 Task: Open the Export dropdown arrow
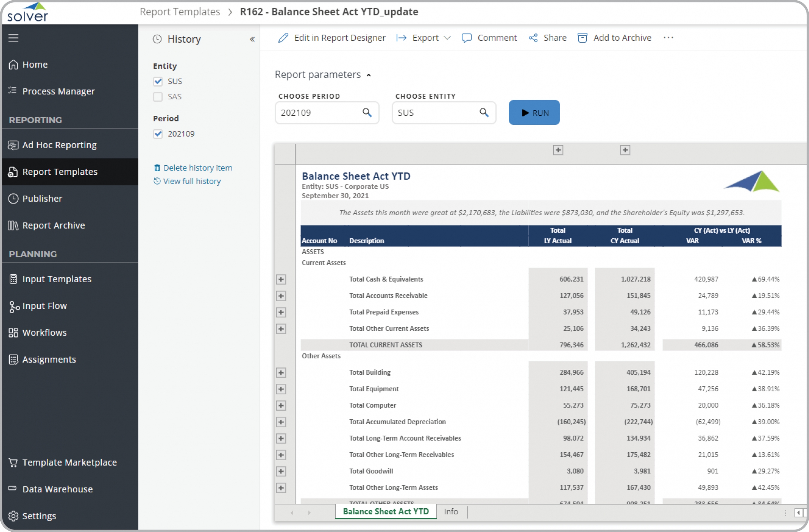coord(447,38)
